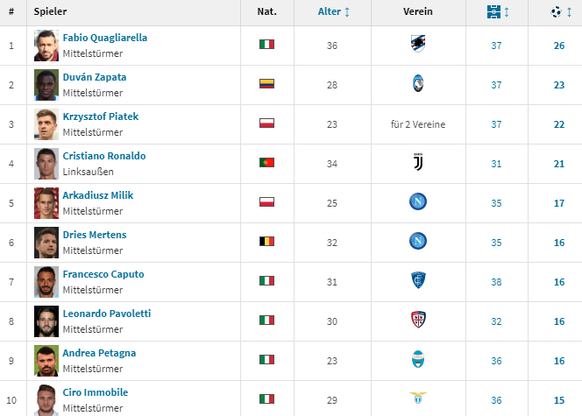Open Cristiano Ronaldo's player profile

coord(104,156)
